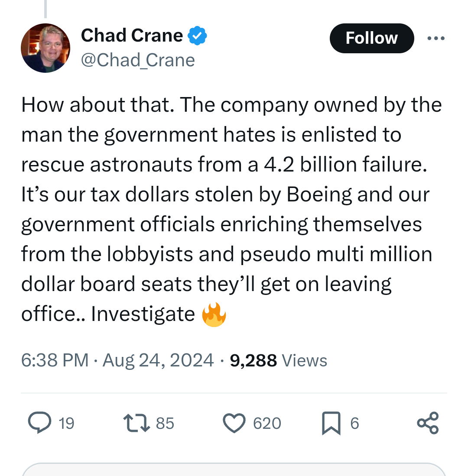Follow Chad Crane
This screenshot has width=468, height=476.
tap(371, 38)
